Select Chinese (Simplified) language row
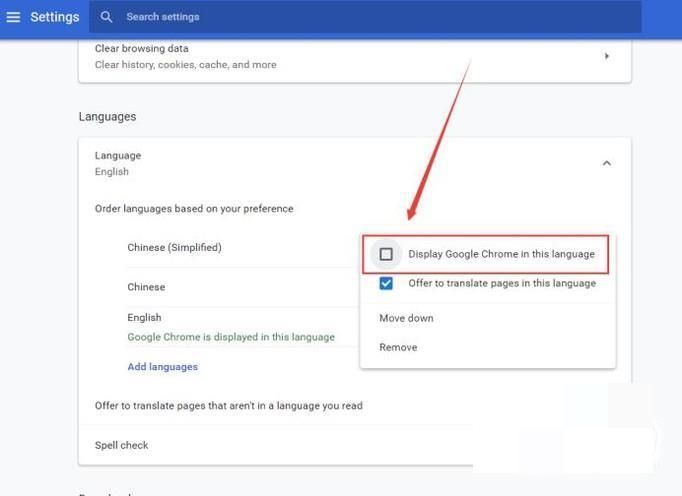This screenshot has width=682, height=496. [244, 248]
